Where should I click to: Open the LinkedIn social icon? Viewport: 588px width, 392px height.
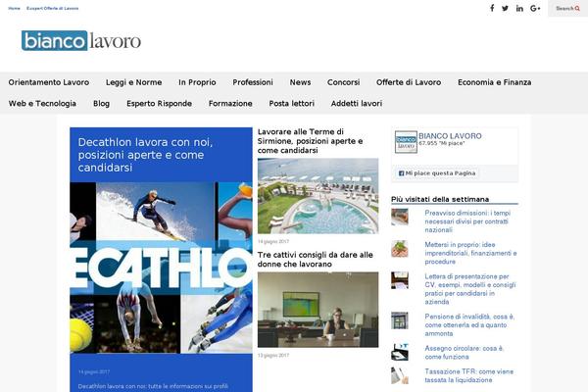519,8
